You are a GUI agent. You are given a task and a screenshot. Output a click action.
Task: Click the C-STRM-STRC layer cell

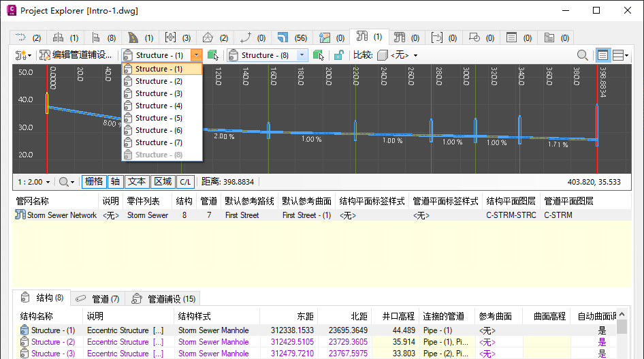[x=511, y=215]
